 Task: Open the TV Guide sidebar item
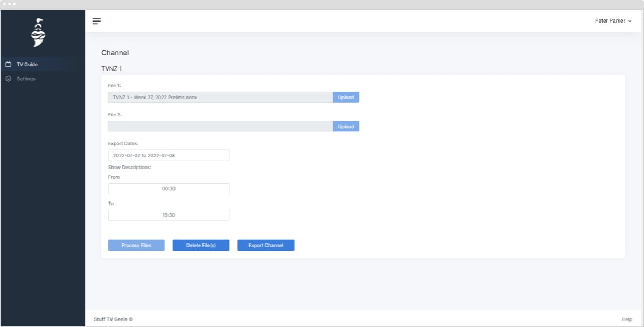point(43,65)
